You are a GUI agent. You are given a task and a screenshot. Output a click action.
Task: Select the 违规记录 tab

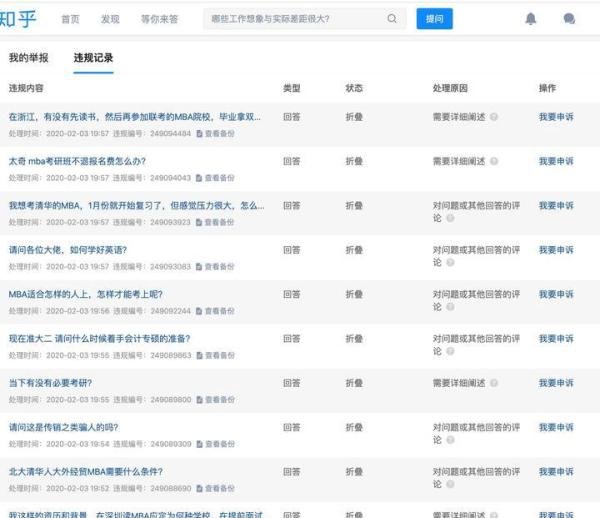pos(93,58)
